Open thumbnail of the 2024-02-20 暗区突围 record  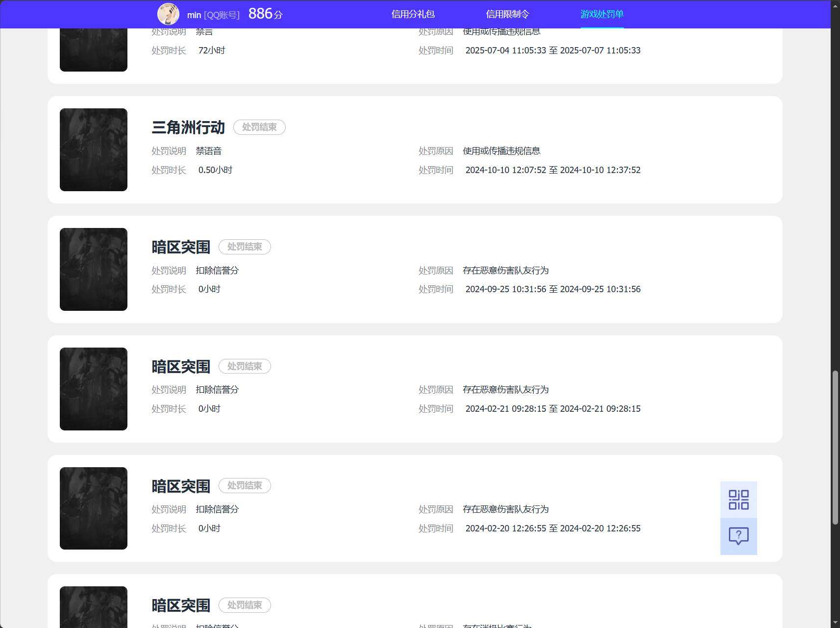[94, 508]
